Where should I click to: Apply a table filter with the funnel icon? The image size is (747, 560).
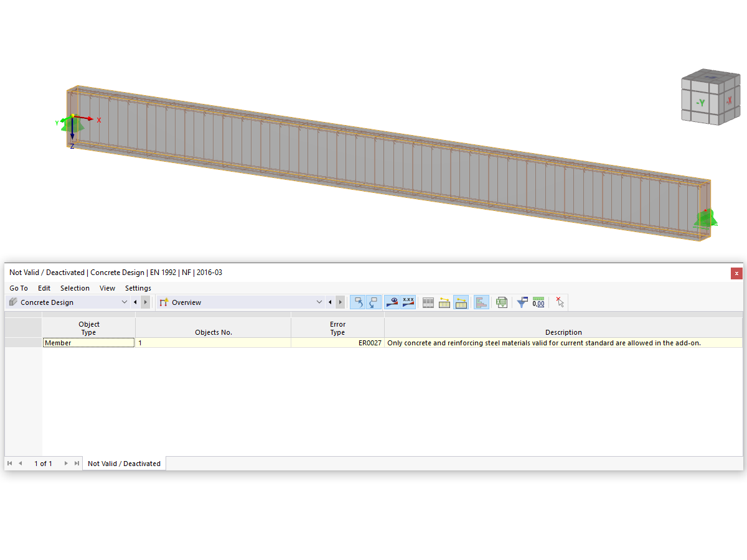coord(522,302)
